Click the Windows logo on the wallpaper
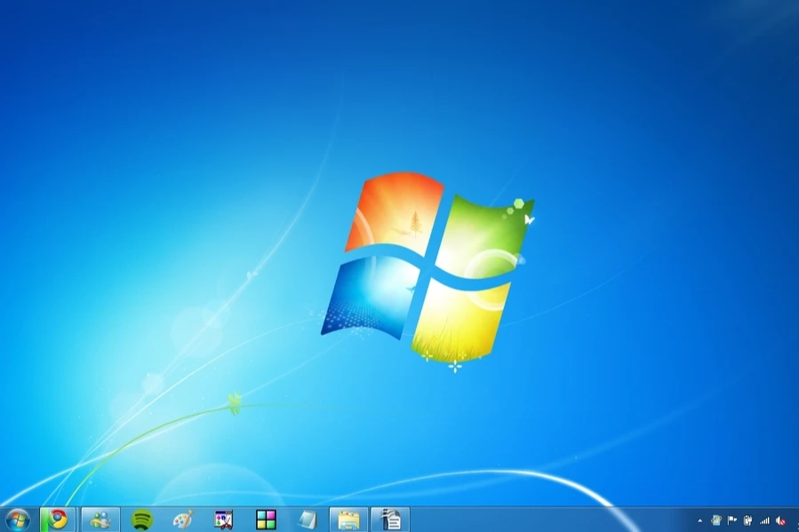 [x=427, y=266]
